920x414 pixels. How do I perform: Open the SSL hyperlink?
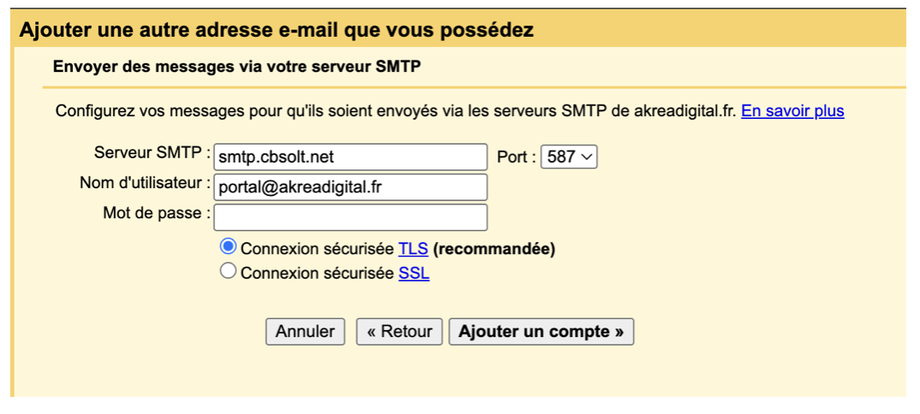(413, 272)
